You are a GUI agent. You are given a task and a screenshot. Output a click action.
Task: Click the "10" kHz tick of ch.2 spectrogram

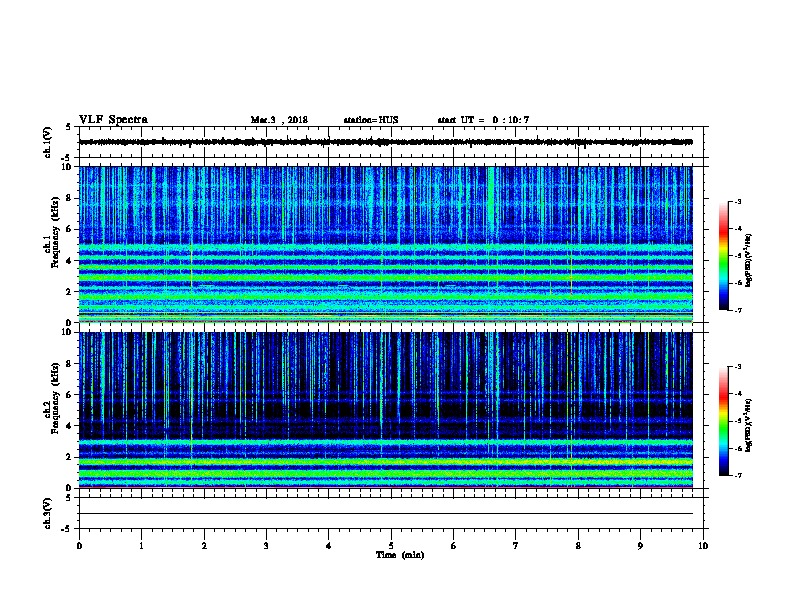point(67,332)
